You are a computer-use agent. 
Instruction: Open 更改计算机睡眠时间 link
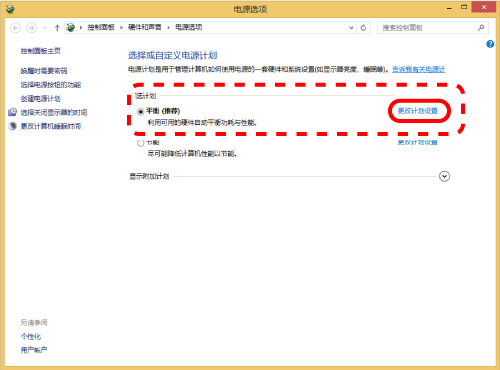coord(51,126)
